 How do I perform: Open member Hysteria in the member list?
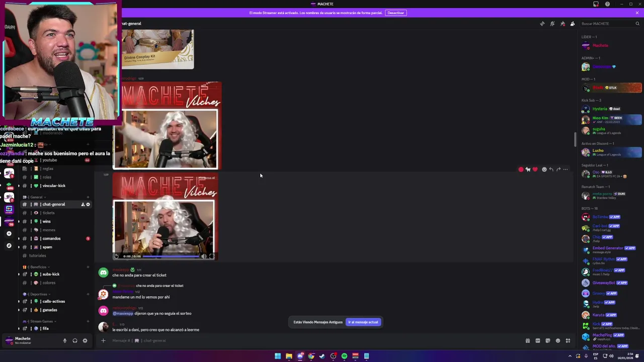611,109
